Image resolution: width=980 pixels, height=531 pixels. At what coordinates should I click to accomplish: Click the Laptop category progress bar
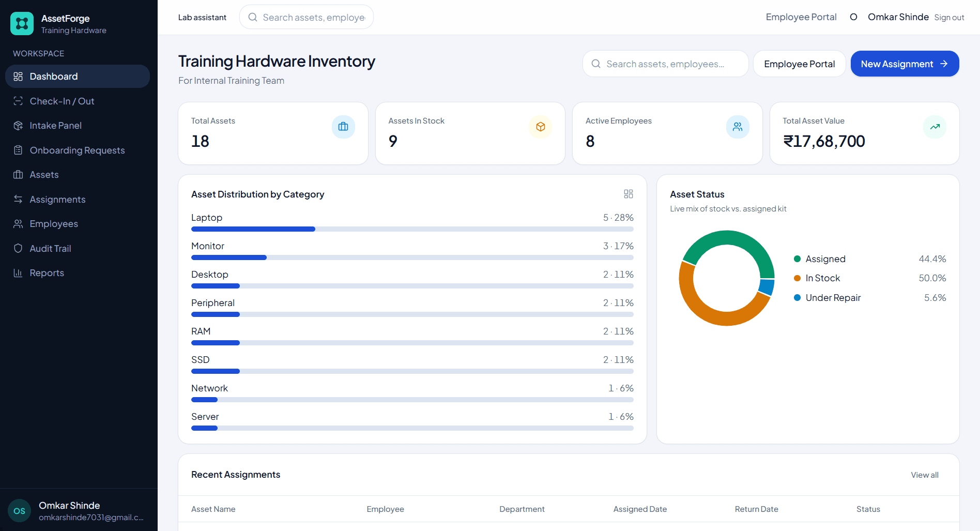pos(412,229)
